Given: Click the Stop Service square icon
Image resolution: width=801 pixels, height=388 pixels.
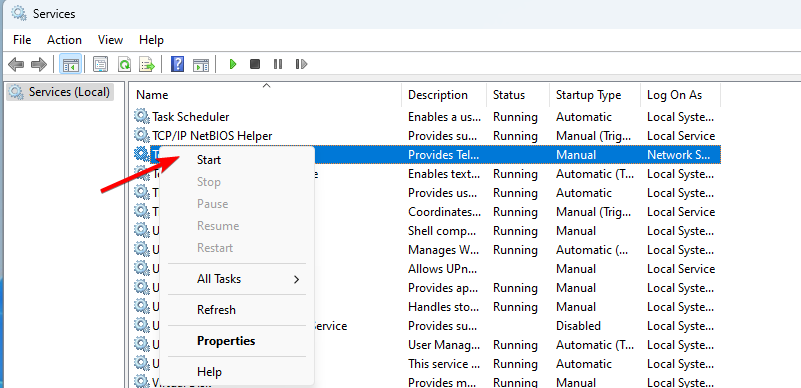Looking at the screenshot, I should (x=255, y=64).
